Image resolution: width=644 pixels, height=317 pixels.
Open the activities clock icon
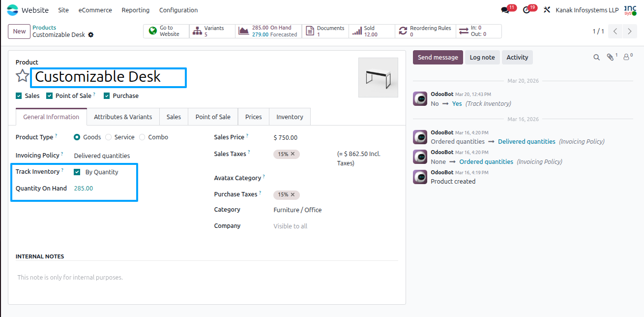pyautogui.click(x=527, y=10)
